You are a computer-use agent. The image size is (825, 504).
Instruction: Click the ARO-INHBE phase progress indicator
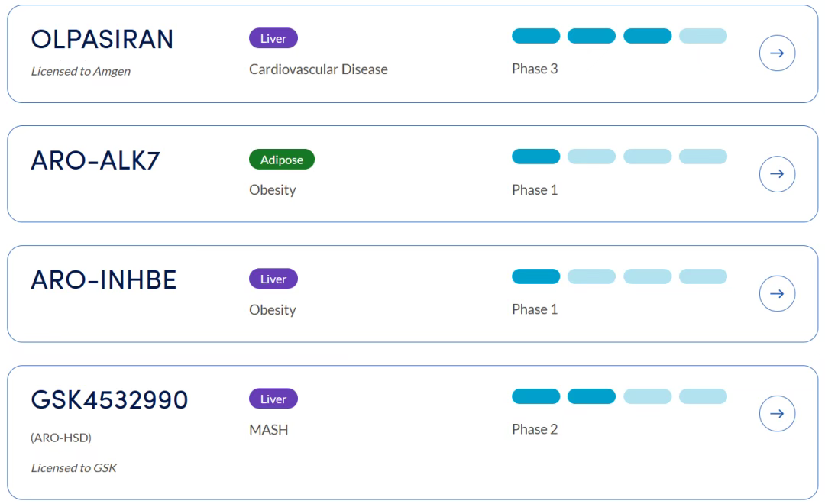[x=619, y=276]
